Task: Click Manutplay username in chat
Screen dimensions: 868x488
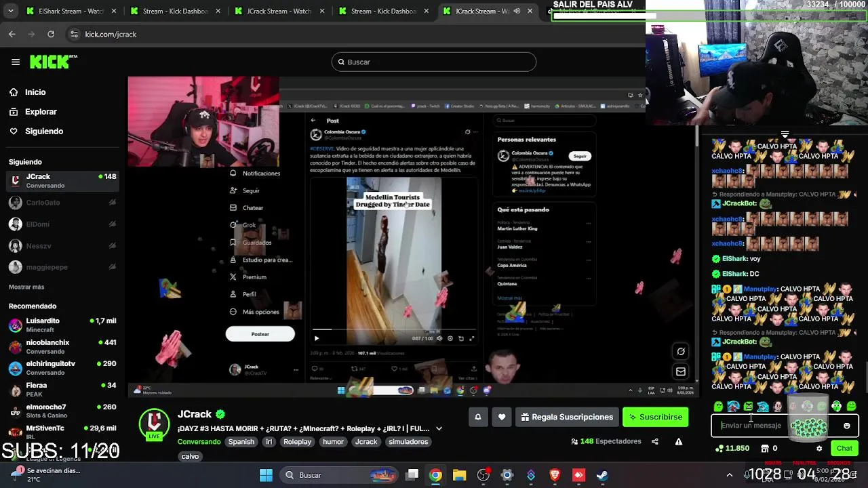Action: (x=759, y=289)
